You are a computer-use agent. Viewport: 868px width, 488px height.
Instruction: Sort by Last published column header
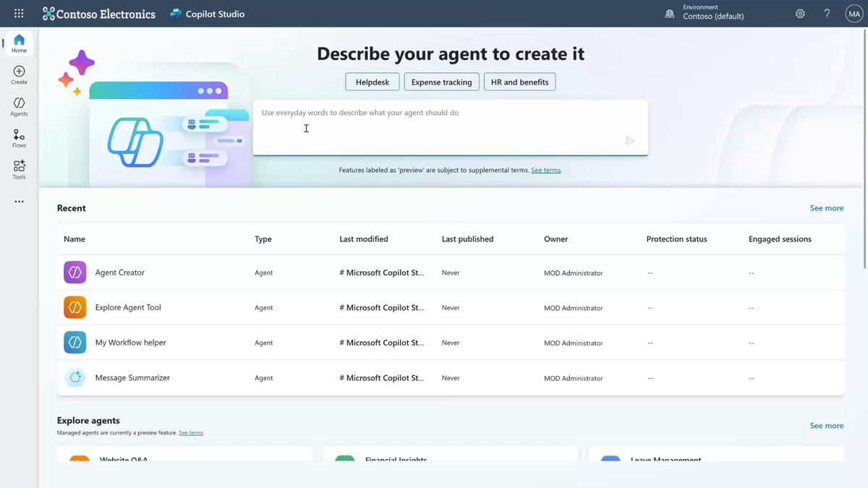pyautogui.click(x=467, y=239)
